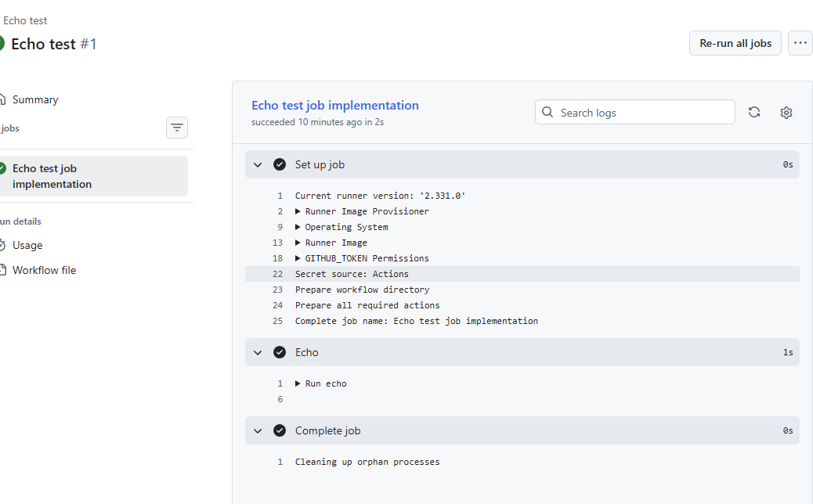This screenshot has width=813, height=504.
Task: Collapse the Echo step chevron
Action: point(258,352)
